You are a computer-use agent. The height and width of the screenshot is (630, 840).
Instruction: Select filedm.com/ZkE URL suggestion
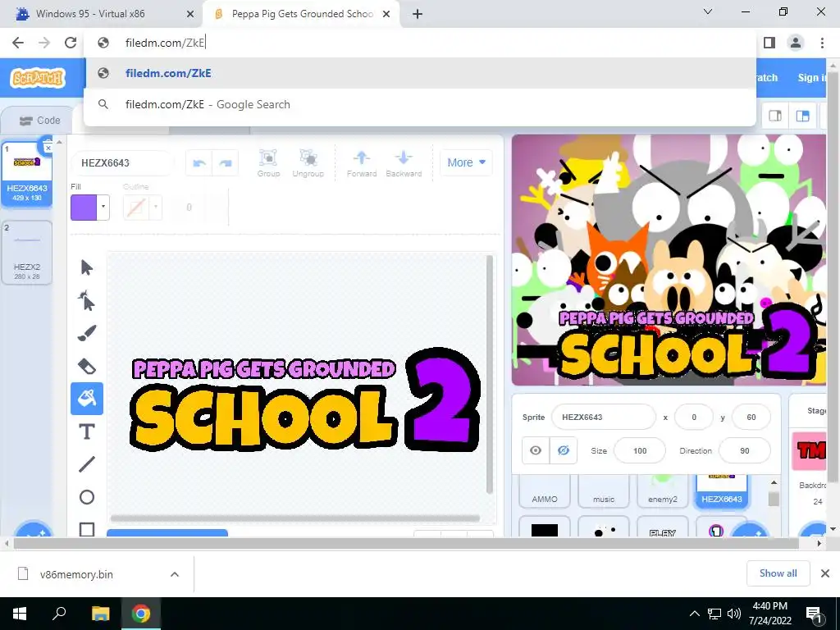[x=419, y=73]
